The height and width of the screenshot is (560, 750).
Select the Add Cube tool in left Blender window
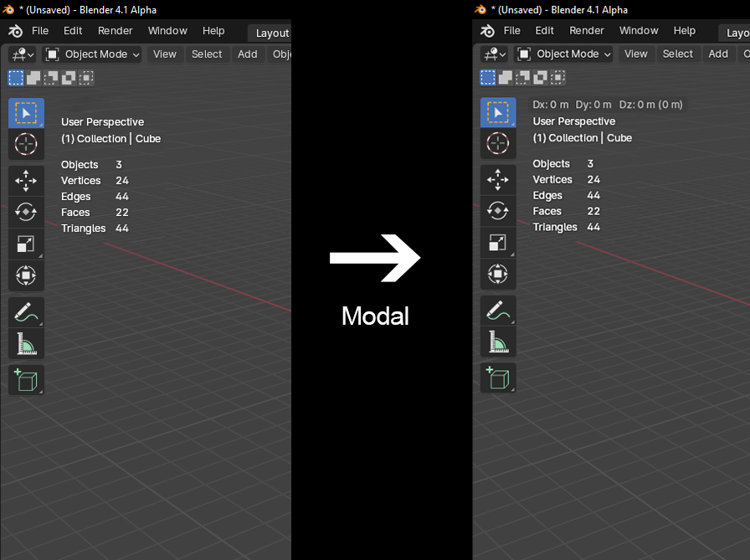[26, 380]
